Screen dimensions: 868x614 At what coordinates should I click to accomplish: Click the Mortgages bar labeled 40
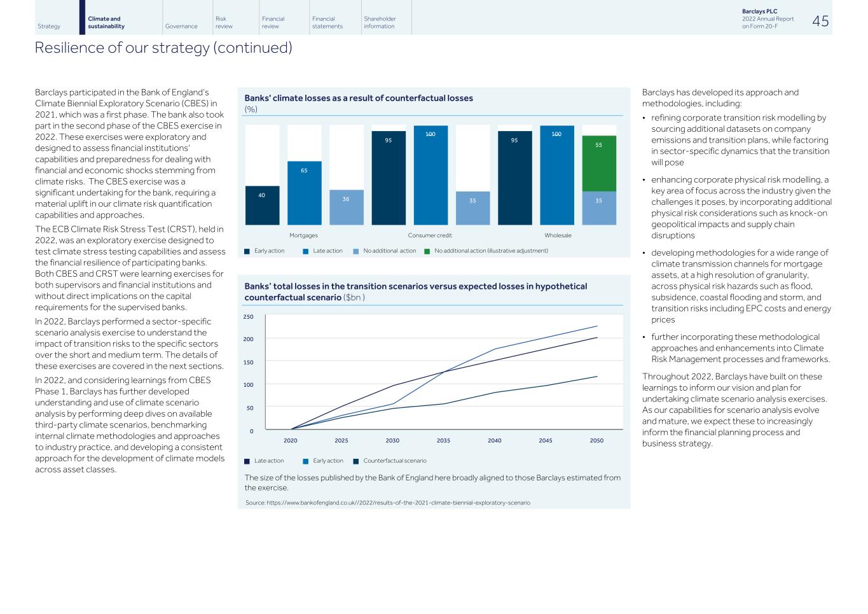tap(262, 205)
